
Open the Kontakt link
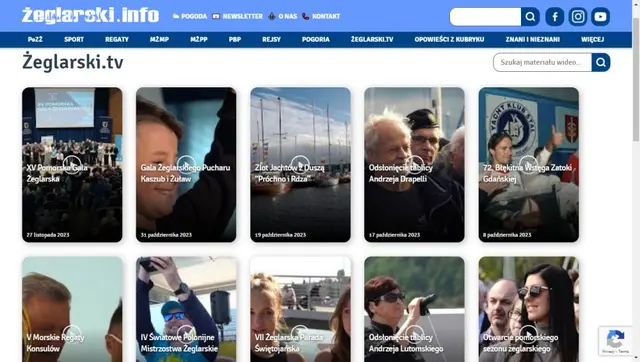click(x=321, y=16)
